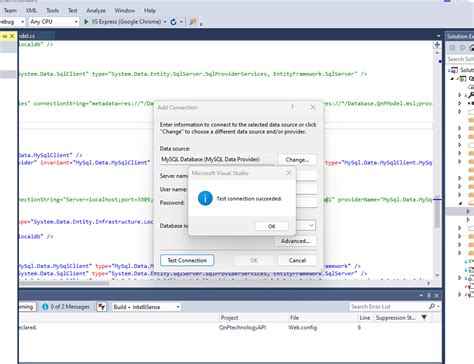
Task: Click the Test Connection button
Action: 187,260
